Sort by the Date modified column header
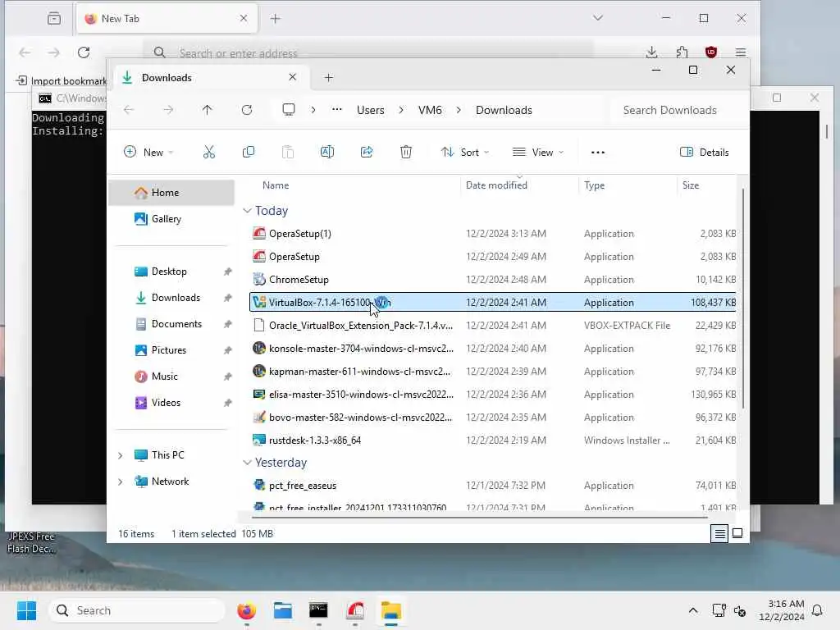840x630 pixels. 496,185
